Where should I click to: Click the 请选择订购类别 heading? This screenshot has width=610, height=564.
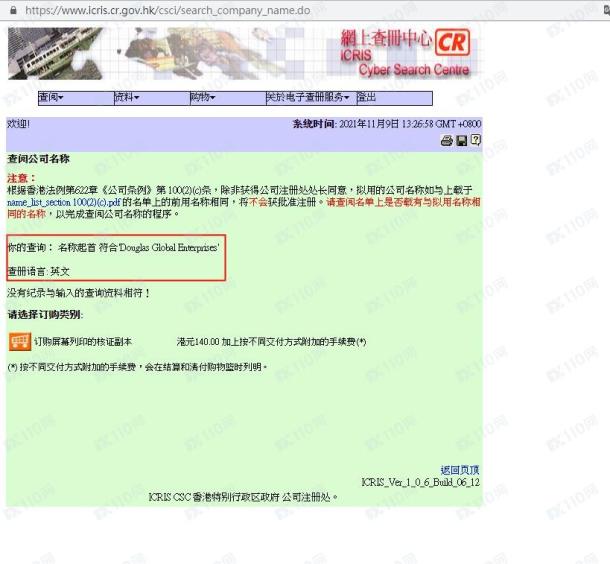(45, 315)
